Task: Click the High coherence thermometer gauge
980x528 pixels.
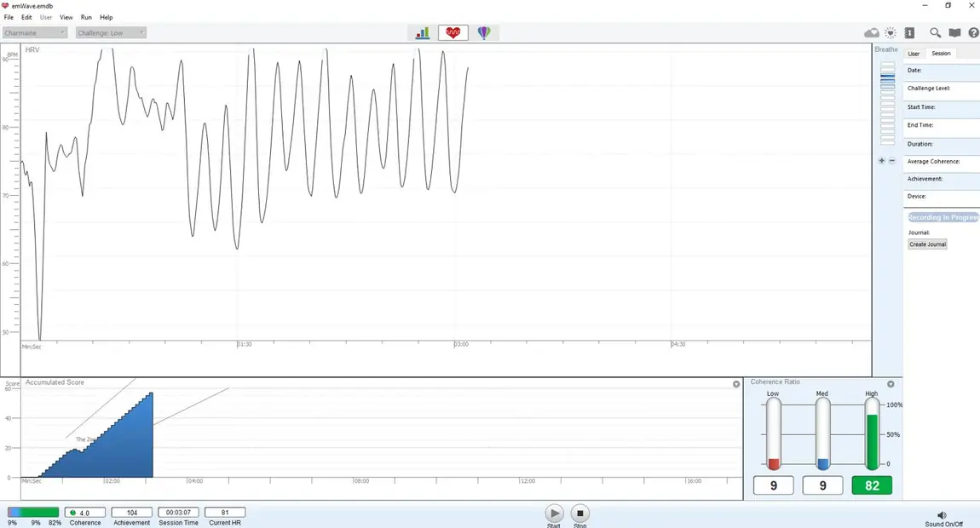Action: point(872,434)
